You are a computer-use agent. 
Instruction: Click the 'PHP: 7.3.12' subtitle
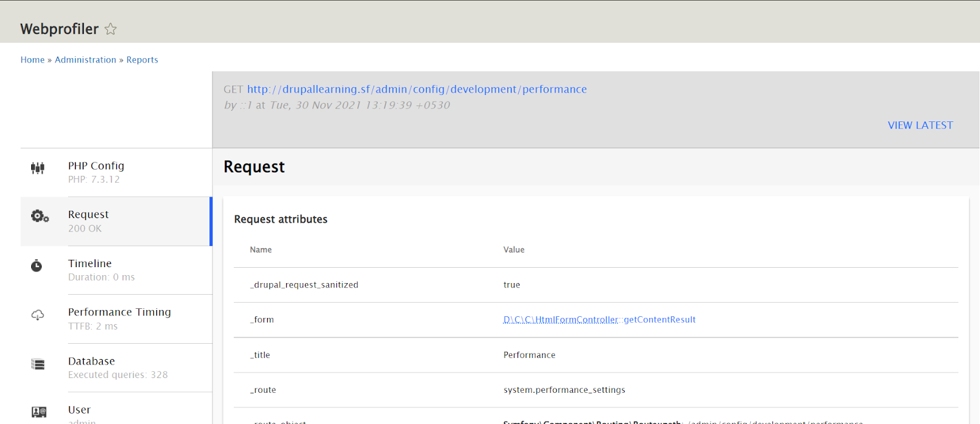point(94,180)
